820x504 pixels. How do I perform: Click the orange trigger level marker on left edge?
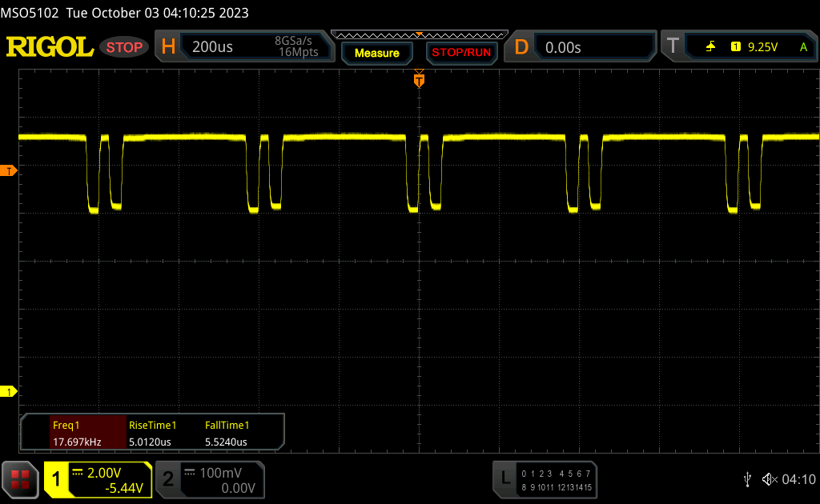(8, 170)
